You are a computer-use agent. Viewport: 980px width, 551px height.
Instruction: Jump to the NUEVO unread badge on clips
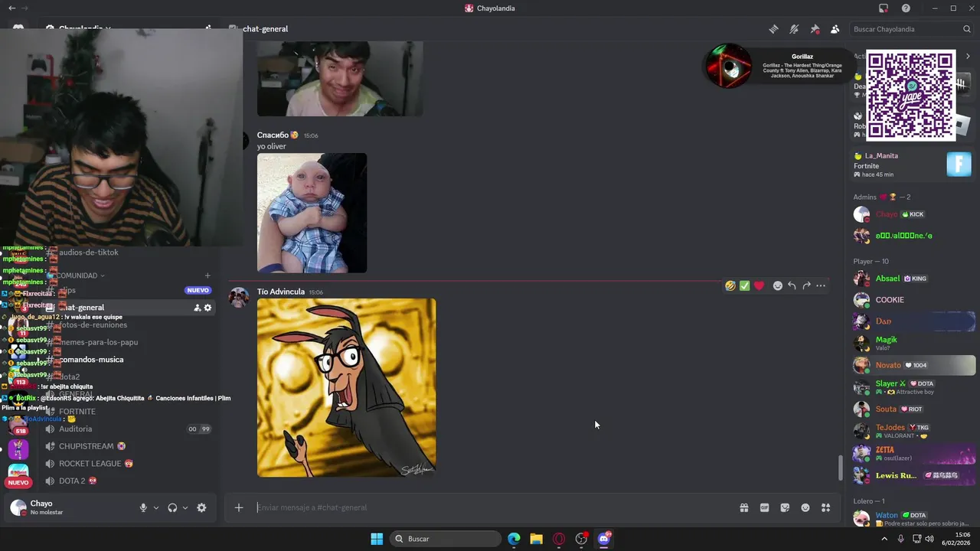(x=198, y=290)
